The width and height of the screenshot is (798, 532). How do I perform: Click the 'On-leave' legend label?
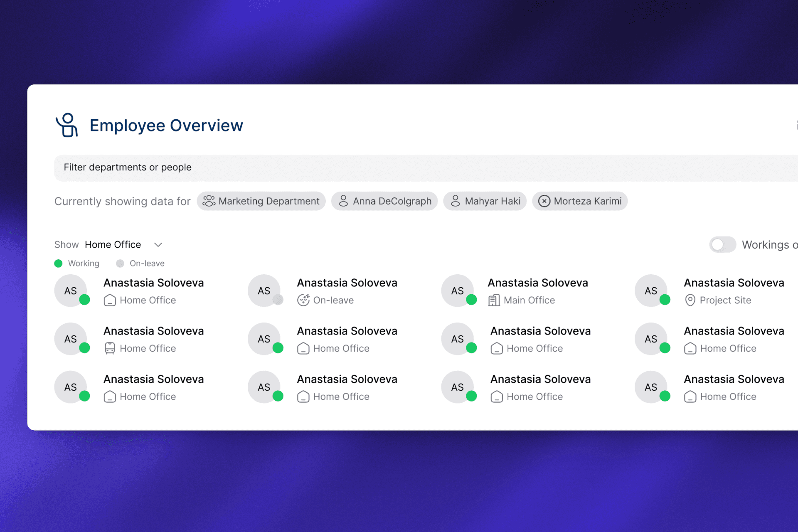click(x=147, y=264)
